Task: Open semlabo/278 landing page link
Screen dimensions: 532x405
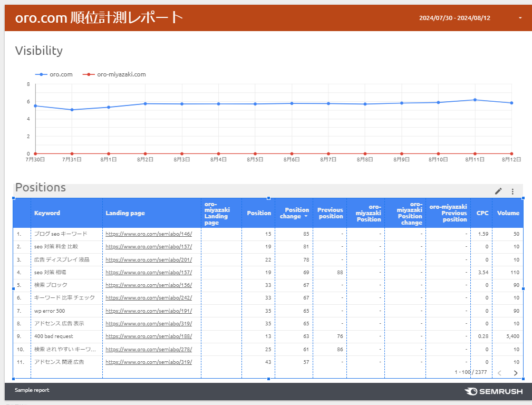Action: (149, 349)
